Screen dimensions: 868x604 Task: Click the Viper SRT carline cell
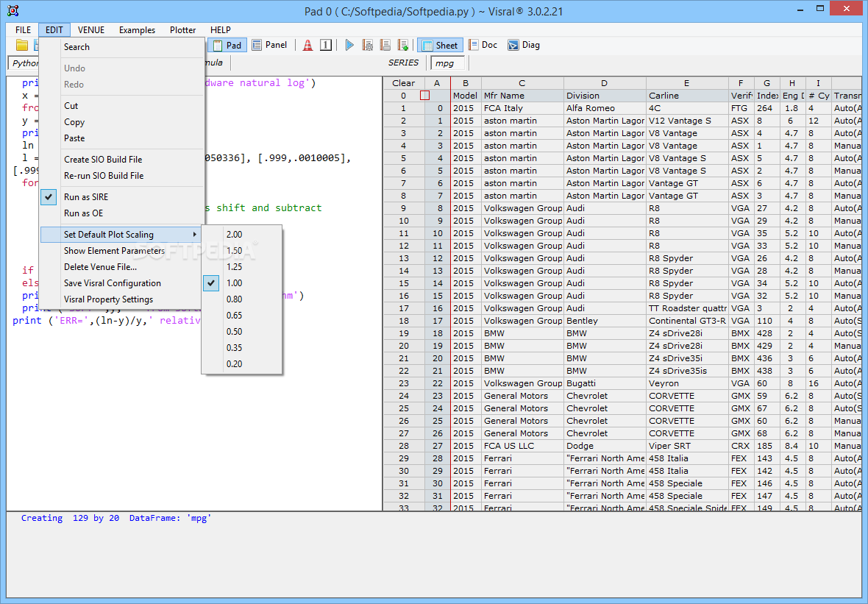click(x=687, y=447)
